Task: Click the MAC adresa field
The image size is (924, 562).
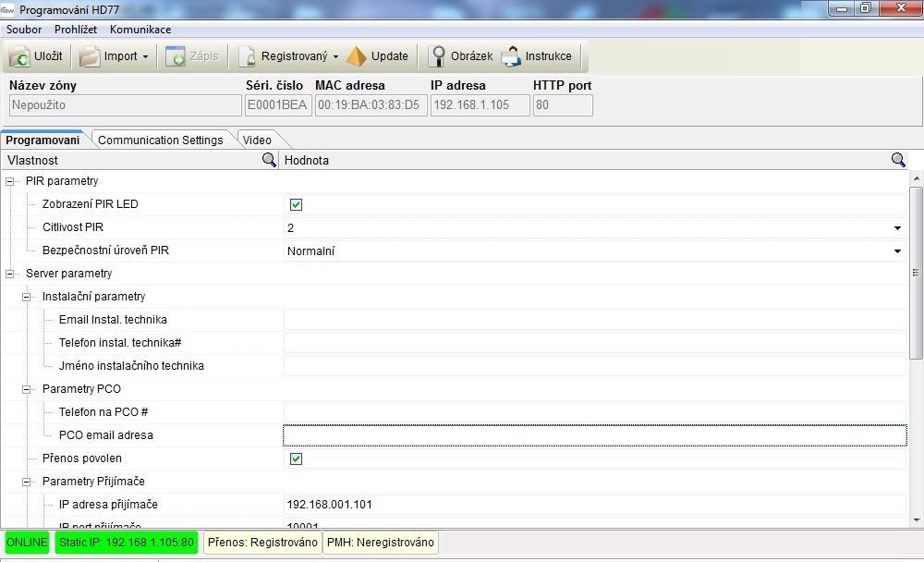Action: (x=371, y=105)
